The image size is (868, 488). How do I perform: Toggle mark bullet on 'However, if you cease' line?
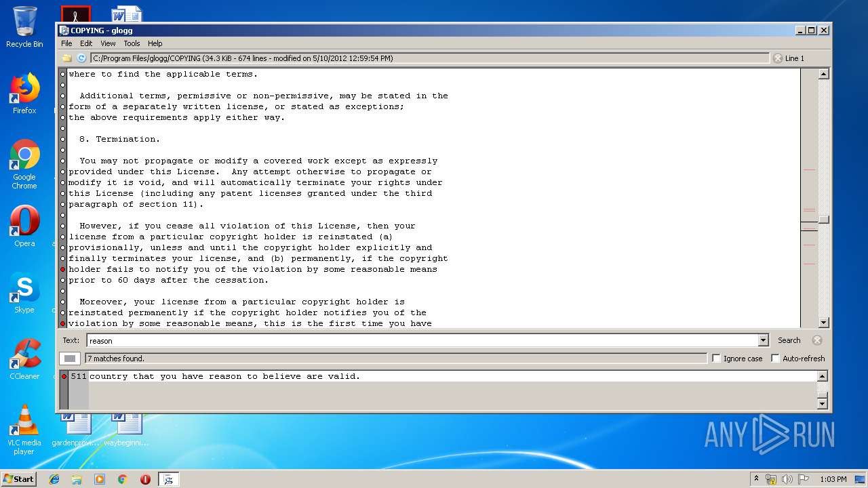click(63, 226)
